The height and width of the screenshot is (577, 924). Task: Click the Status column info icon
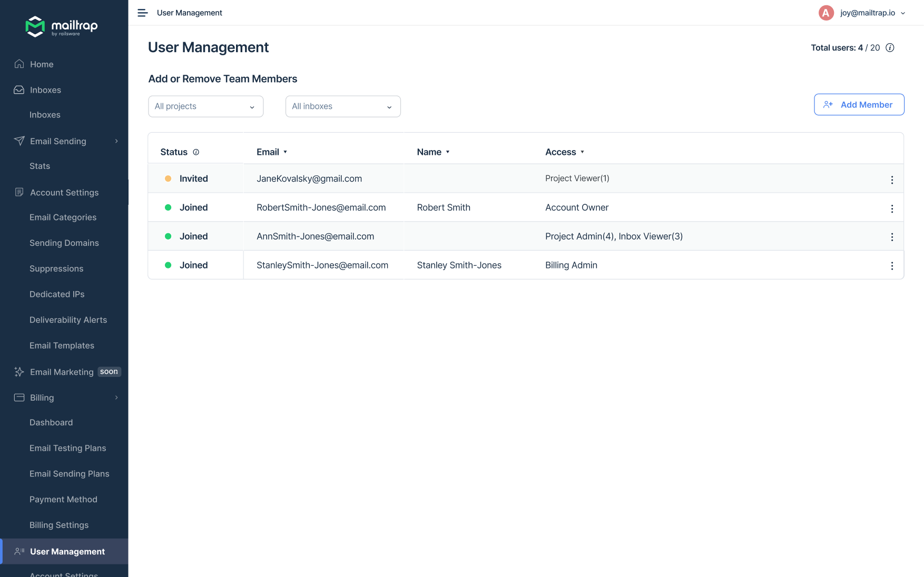(196, 152)
